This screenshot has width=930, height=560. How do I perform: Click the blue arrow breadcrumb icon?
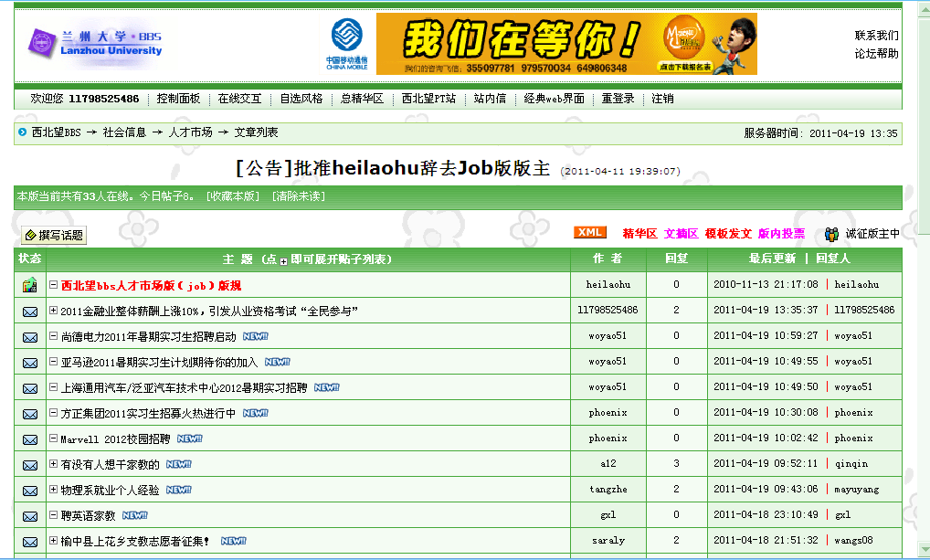(23, 132)
